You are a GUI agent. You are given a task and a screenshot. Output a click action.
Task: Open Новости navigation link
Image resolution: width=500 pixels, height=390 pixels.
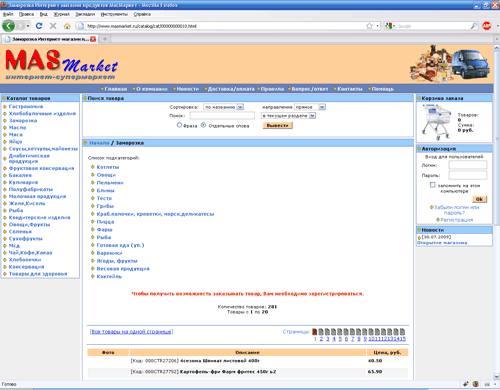[x=188, y=89]
